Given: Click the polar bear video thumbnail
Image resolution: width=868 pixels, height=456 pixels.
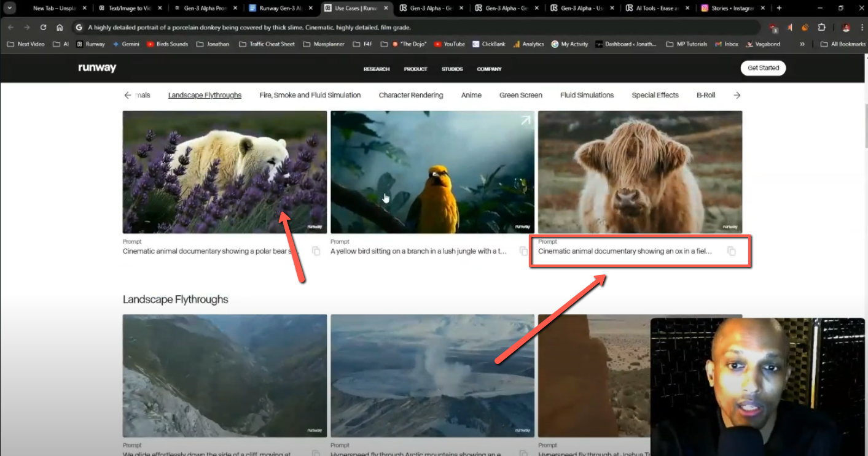Looking at the screenshot, I should coord(224,172).
